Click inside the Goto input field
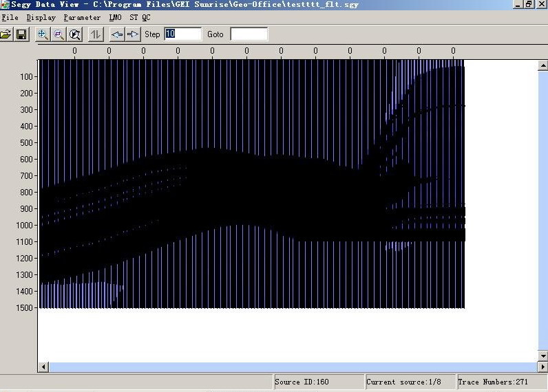This screenshot has width=548, height=392. point(249,34)
